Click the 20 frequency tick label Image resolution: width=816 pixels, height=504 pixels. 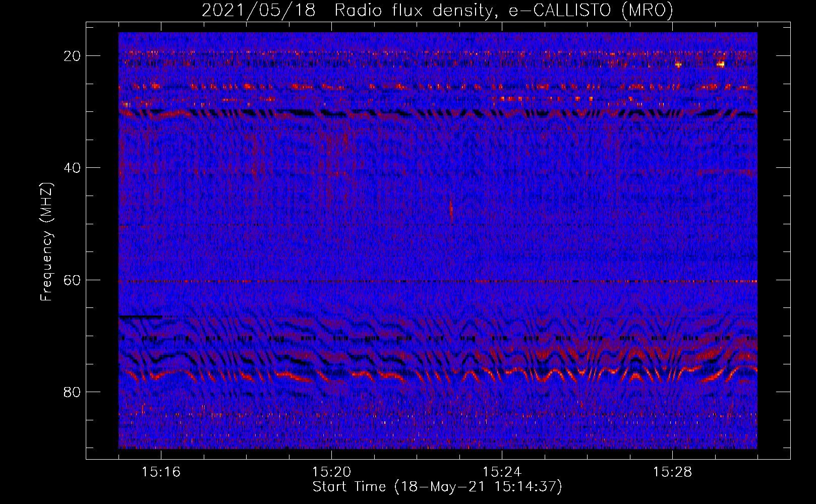(72, 56)
